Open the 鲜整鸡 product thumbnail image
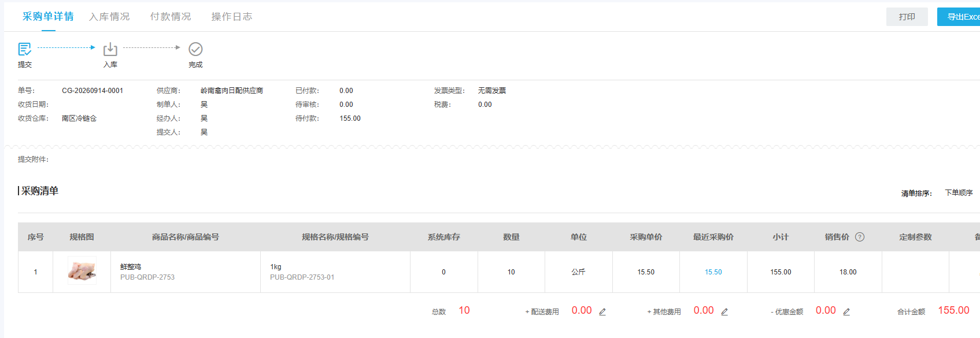This screenshot has height=338, width=980. point(82,272)
